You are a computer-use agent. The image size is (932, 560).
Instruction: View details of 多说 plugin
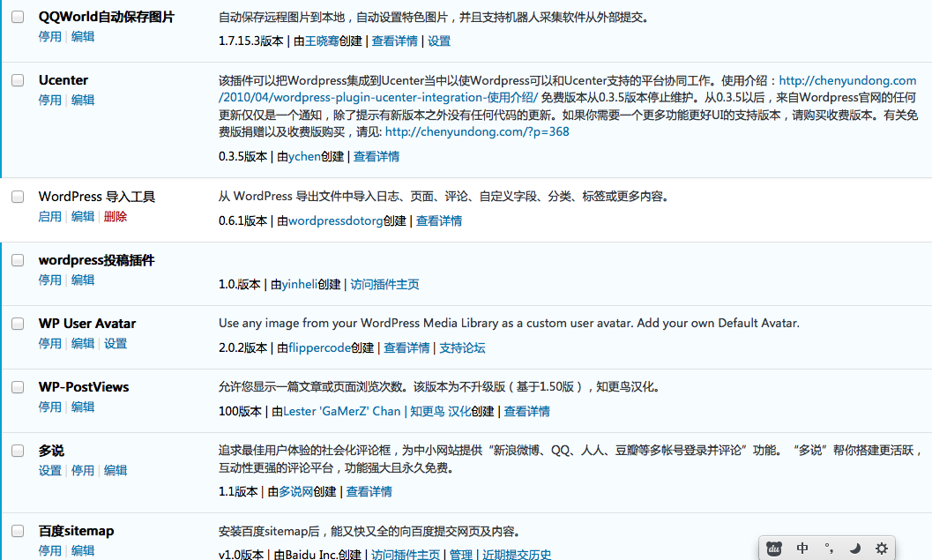(369, 491)
